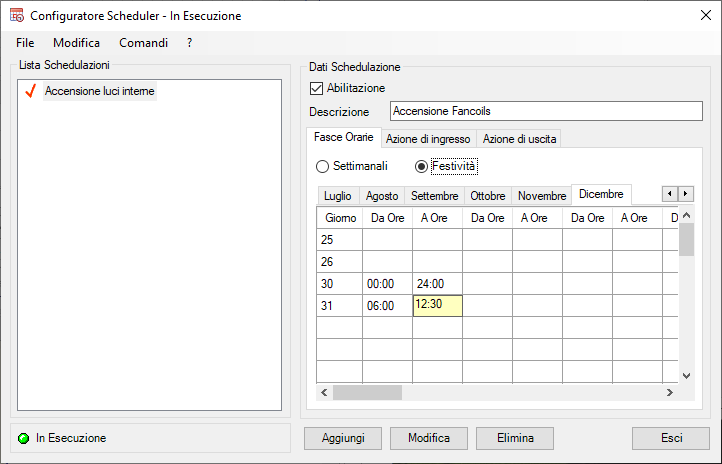The width and height of the screenshot is (722, 464).
Task: Click the Aggiungi button
Action: [x=343, y=438]
